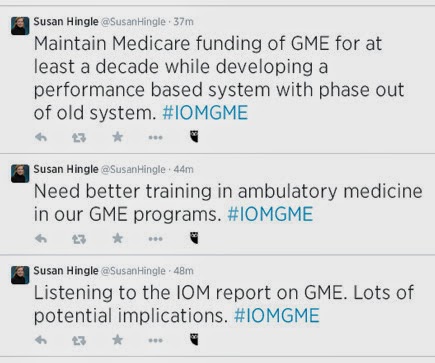Open Susan Hingle avatar on 37m tweet

(20, 26)
